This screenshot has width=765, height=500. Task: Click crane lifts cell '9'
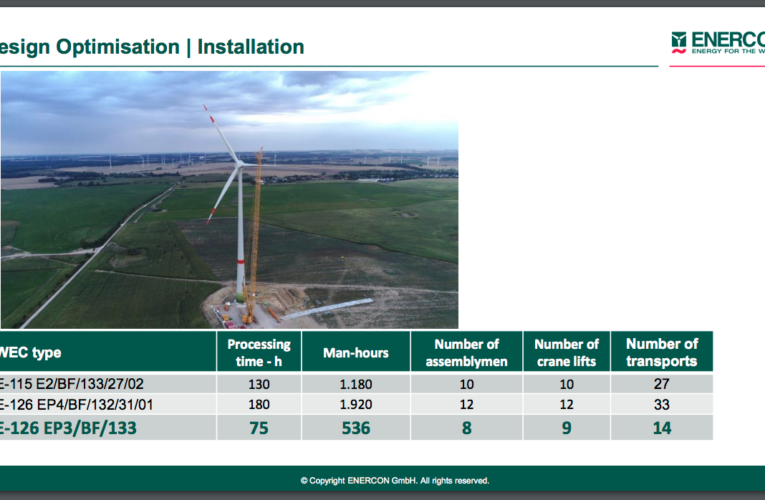point(566,428)
